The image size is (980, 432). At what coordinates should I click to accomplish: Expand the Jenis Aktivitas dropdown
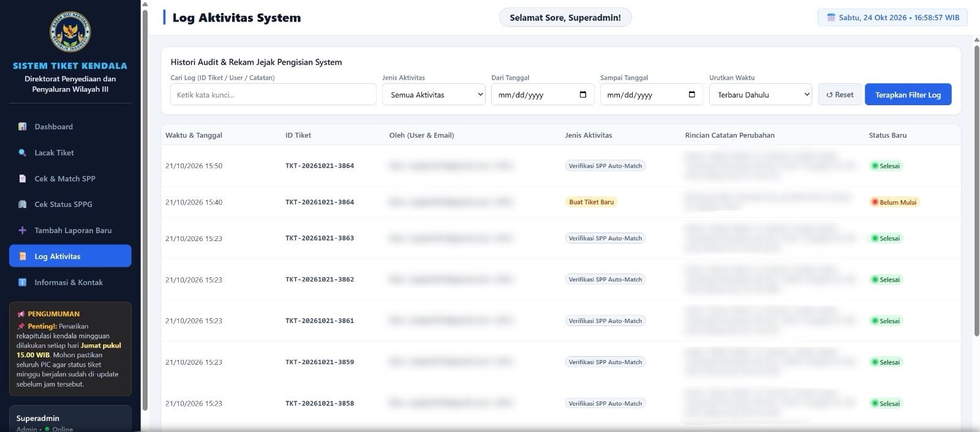pos(434,95)
